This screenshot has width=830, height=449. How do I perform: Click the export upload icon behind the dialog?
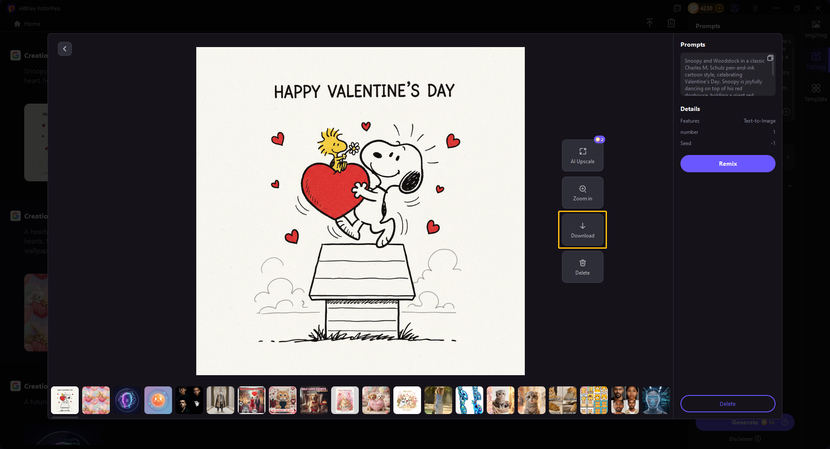tap(649, 23)
